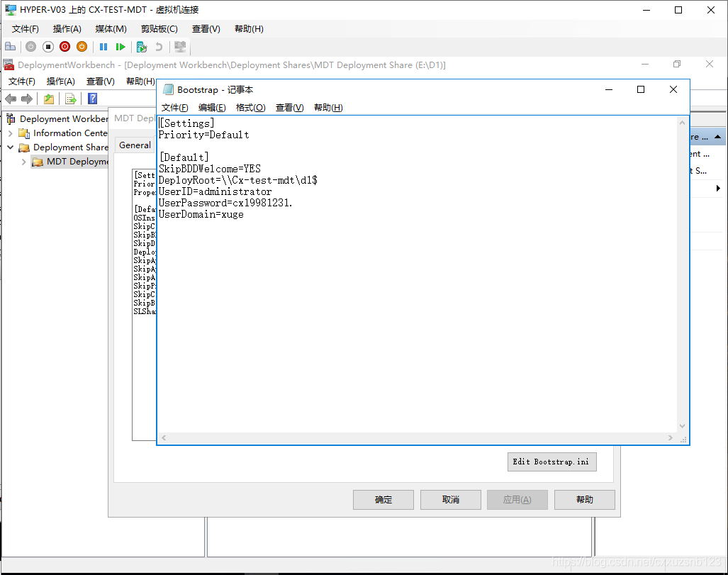Click 应用(A) button
The width and height of the screenshot is (728, 575).
coord(517,500)
